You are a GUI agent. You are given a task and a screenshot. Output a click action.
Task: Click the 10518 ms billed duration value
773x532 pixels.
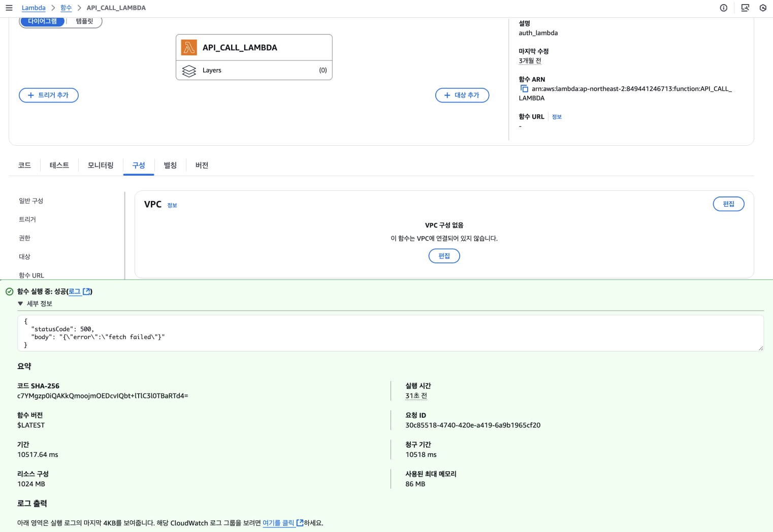(421, 455)
